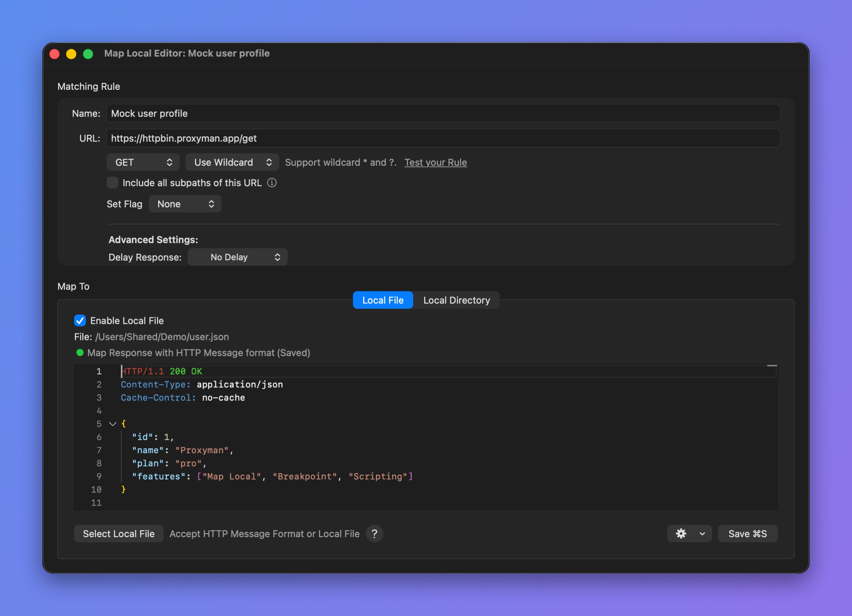This screenshot has width=852, height=616.
Task: Click into the Name input field
Action: (x=443, y=113)
